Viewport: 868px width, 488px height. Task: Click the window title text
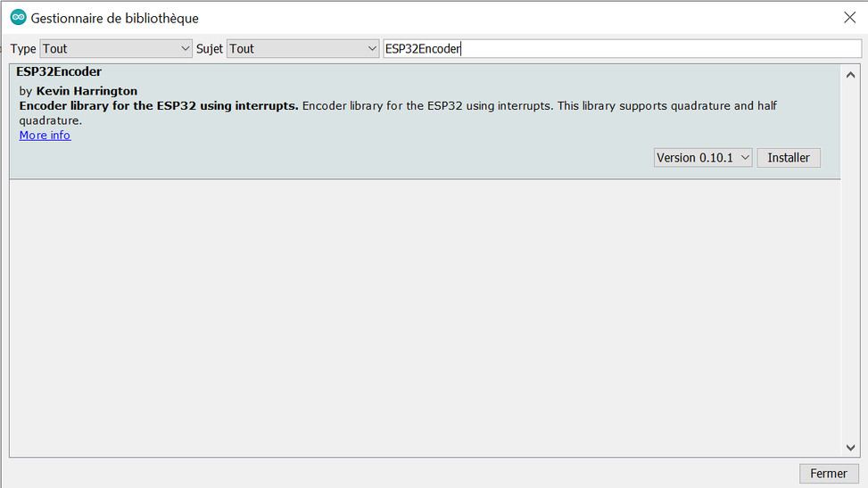114,18
